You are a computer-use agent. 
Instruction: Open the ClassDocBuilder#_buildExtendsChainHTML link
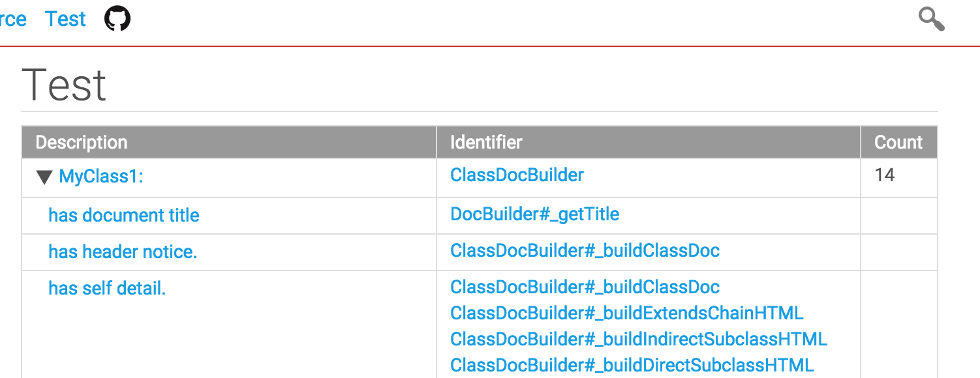(x=626, y=313)
